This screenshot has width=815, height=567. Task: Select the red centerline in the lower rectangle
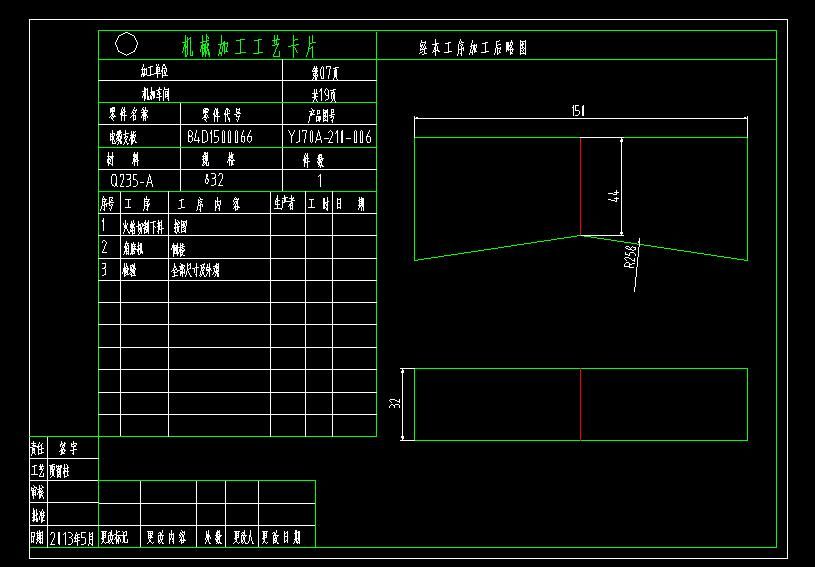580,404
